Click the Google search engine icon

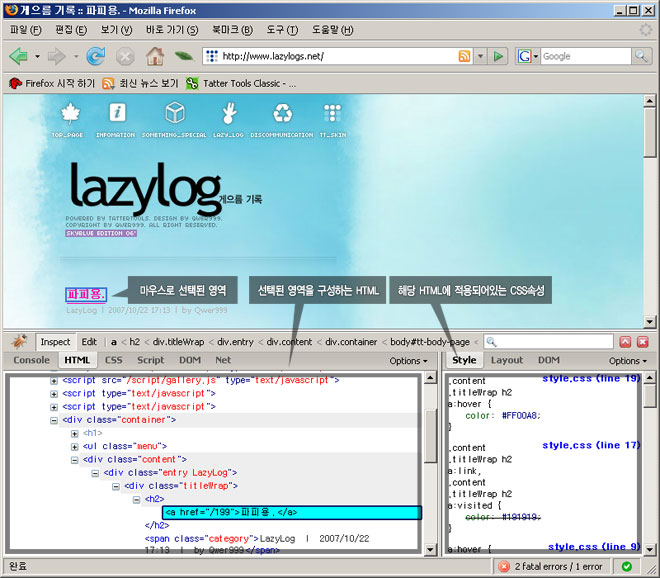click(524, 56)
